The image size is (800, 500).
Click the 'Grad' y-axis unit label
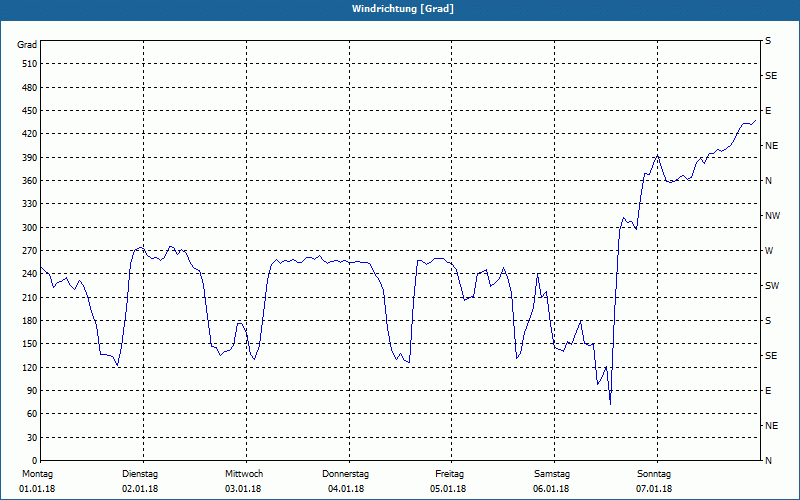point(27,45)
